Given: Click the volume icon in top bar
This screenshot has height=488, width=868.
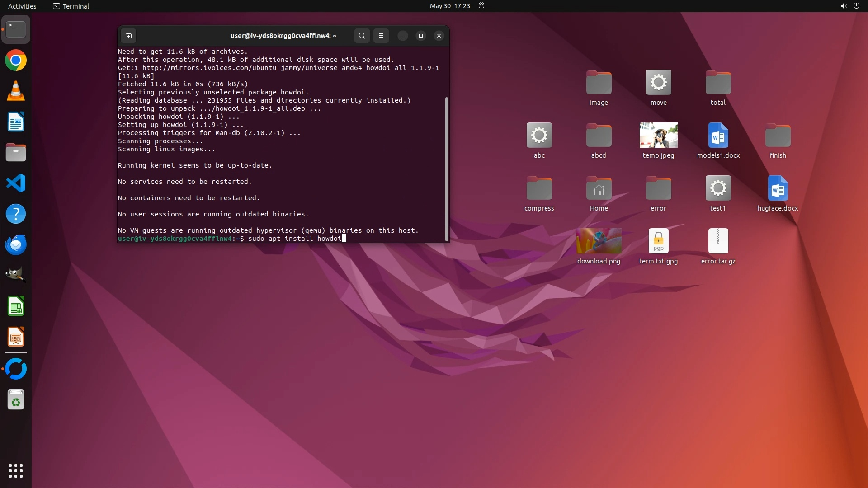Looking at the screenshot, I should [x=843, y=6].
